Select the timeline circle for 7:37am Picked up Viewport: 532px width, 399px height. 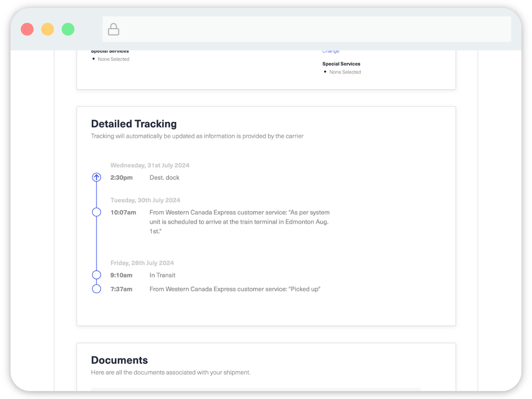click(96, 289)
